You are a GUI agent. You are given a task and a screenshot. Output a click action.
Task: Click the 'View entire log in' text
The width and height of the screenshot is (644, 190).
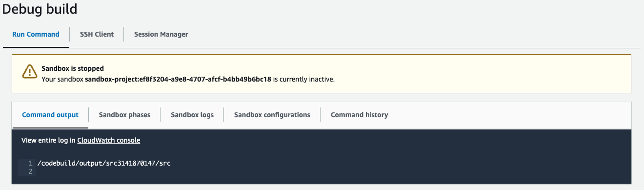click(x=48, y=140)
